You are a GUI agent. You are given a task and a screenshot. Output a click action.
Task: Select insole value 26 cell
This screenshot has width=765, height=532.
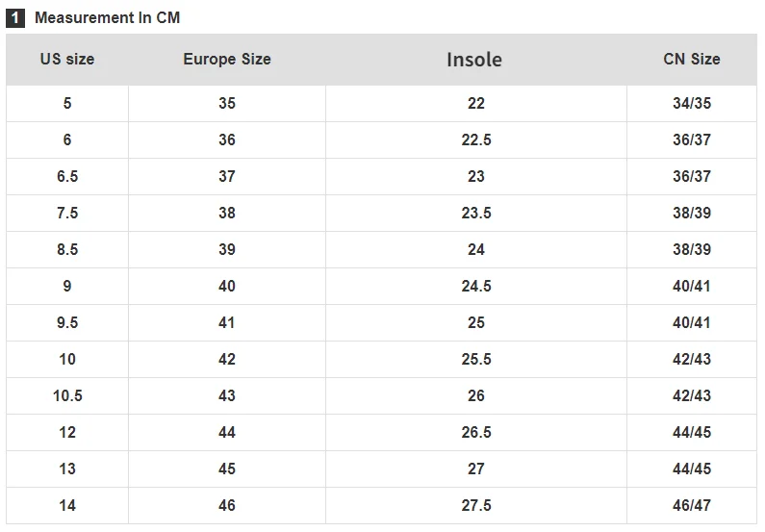(x=476, y=395)
